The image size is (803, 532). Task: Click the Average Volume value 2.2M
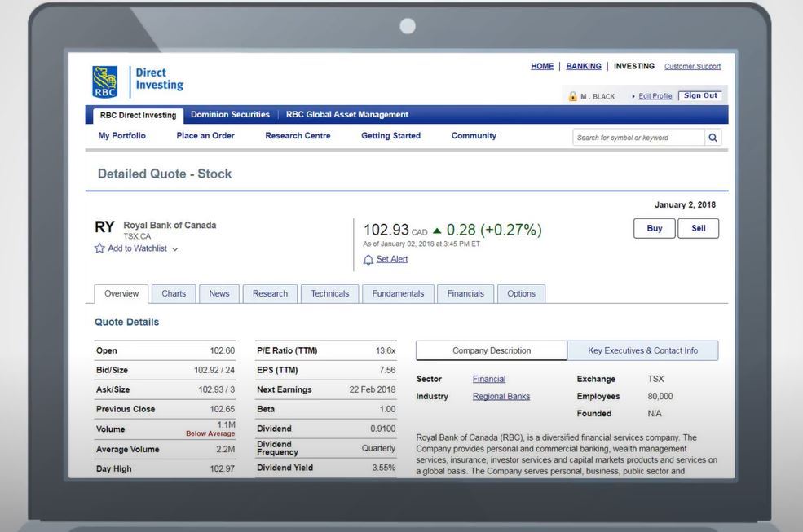coord(225,450)
